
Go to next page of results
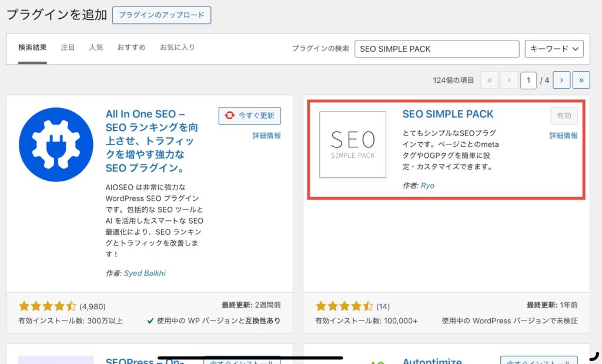[561, 80]
